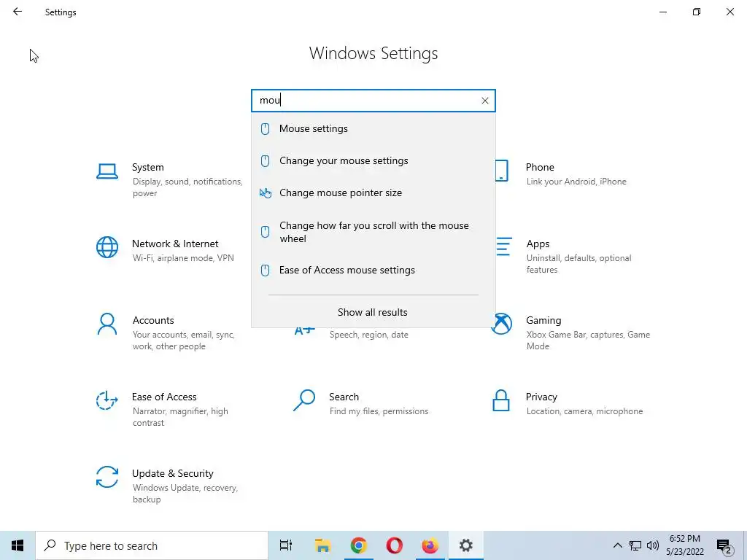Click 'Speech, region, date' description text
Screen dimensions: 747x560
coord(368,335)
